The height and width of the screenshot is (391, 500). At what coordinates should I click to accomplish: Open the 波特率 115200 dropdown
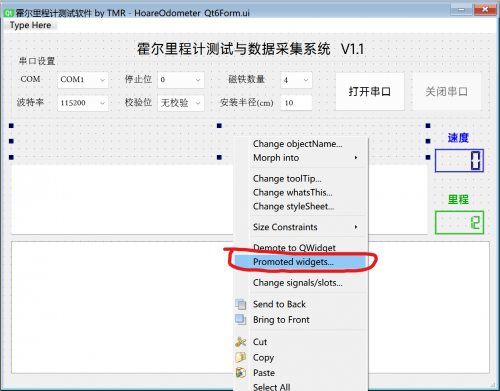(83, 103)
